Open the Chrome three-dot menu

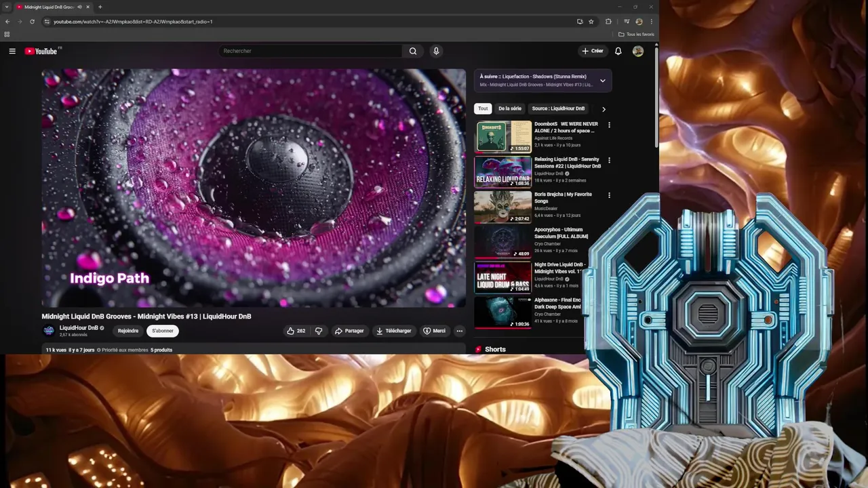click(650, 22)
